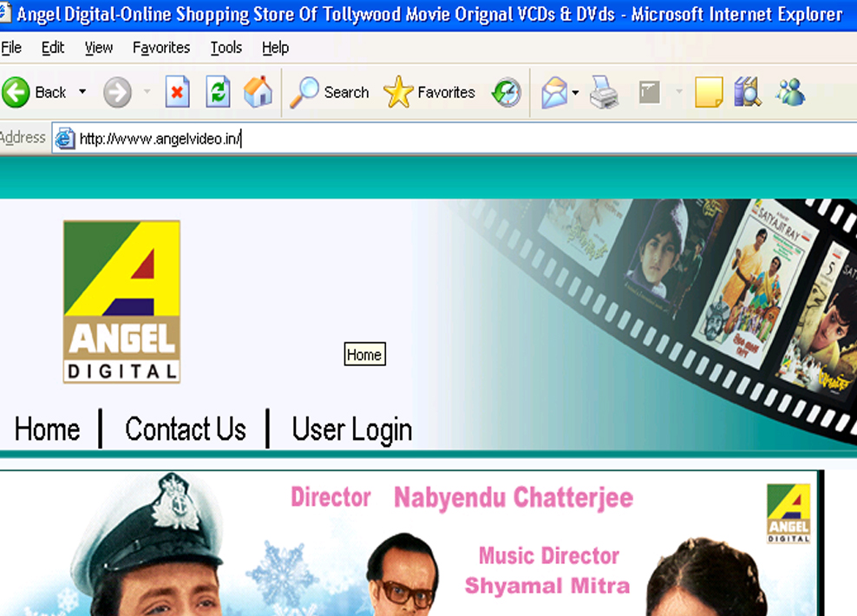Click the Home link in site navigation
857x616 pixels.
click(47, 429)
